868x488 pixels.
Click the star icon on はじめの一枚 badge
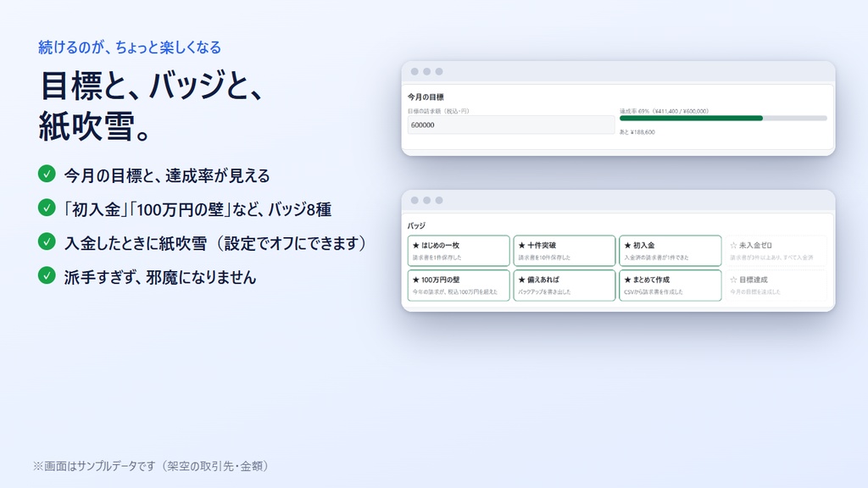[x=415, y=246]
